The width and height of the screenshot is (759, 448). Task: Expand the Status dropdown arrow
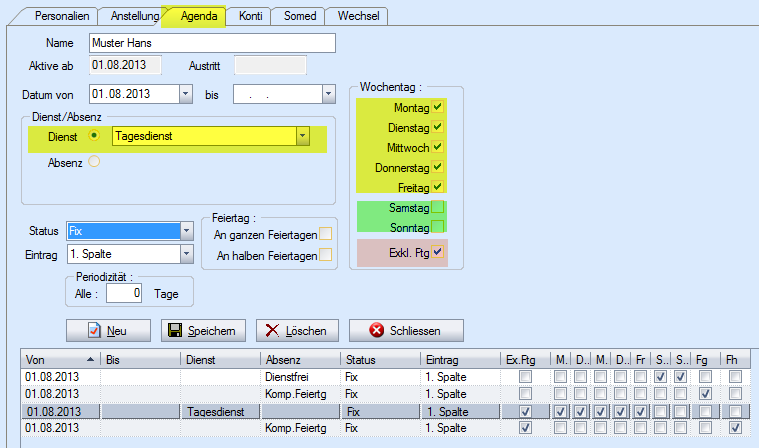click(186, 231)
